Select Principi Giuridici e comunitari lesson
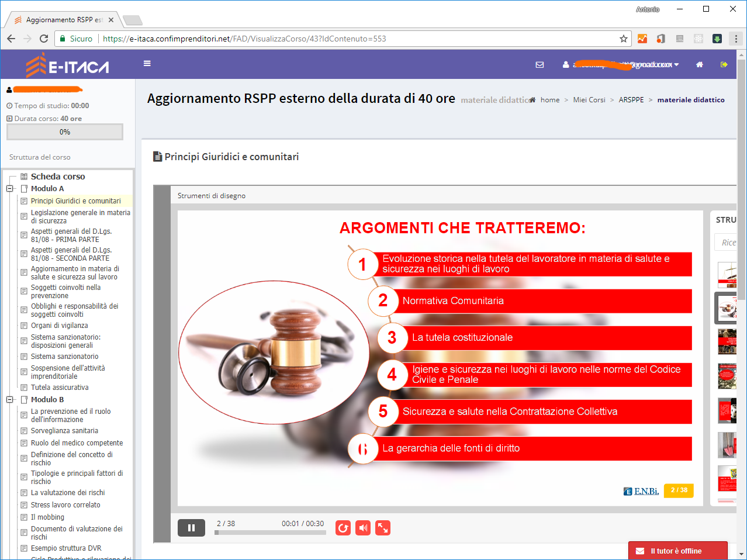Image resolution: width=747 pixels, height=560 pixels. click(x=76, y=201)
